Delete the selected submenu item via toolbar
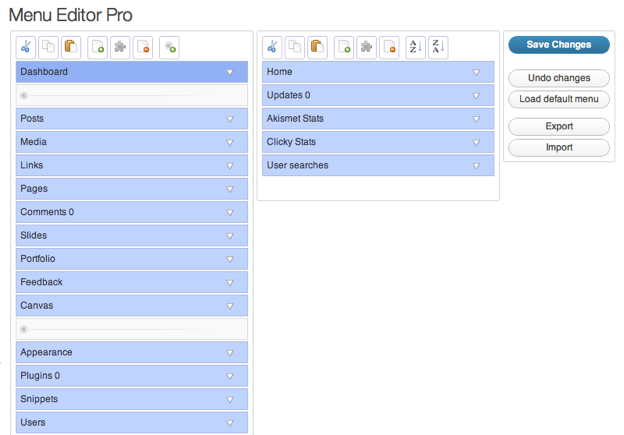Screen dimensions: 624x435 point(390,47)
